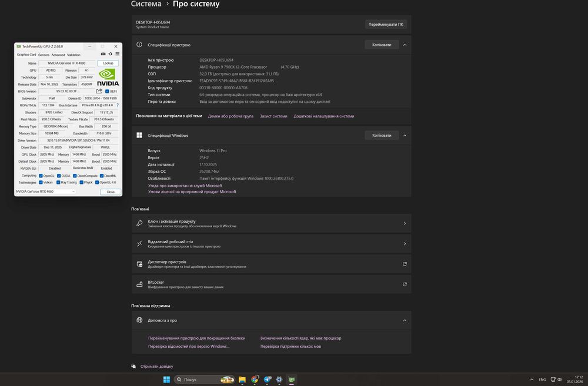Viewport: 588px width, 386px height.
Task: Click the help globe icon
Action: [139, 320]
